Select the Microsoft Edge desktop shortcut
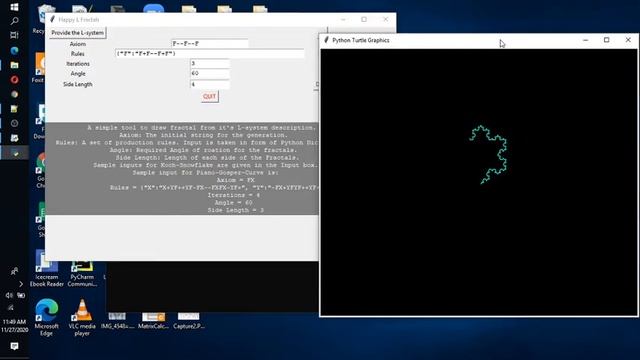Image resolution: width=640 pixels, height=360 pixels. [47, 318]
